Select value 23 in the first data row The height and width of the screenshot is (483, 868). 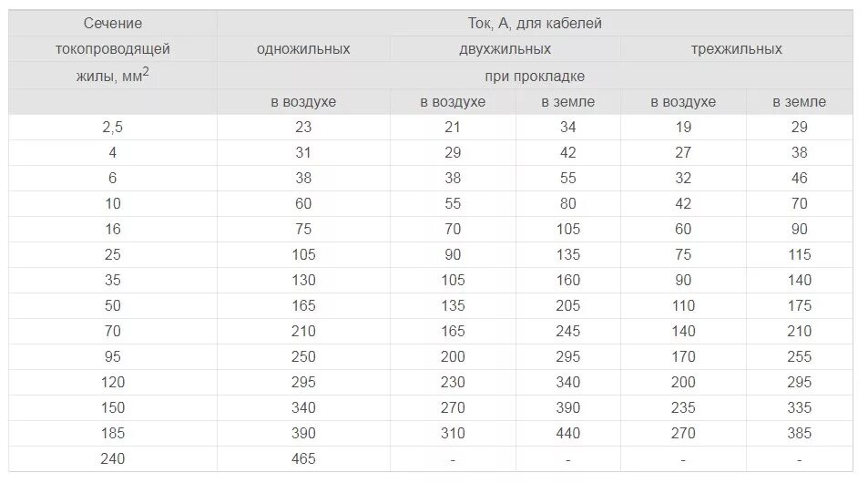303,127
